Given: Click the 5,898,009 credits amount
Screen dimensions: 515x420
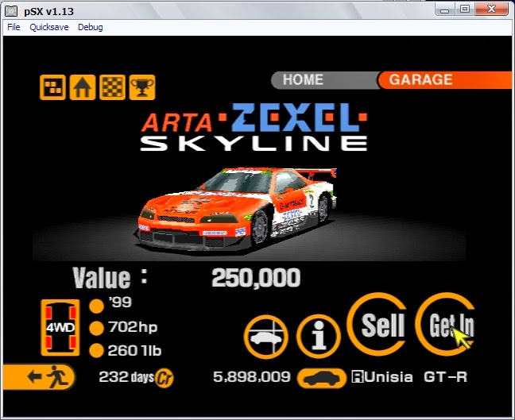Looking at the screenshot, I should 252,376.
